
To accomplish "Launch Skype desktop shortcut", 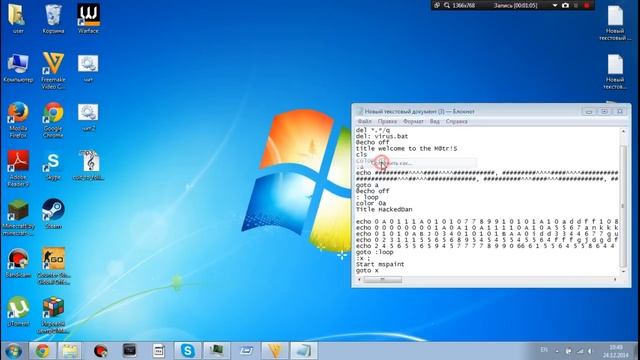I will [x=53, y=165].
